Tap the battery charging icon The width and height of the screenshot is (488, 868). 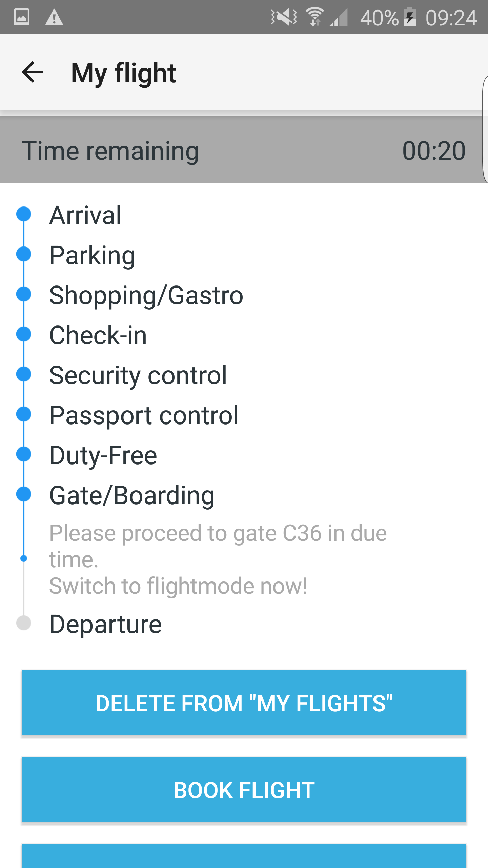point(410,17)
